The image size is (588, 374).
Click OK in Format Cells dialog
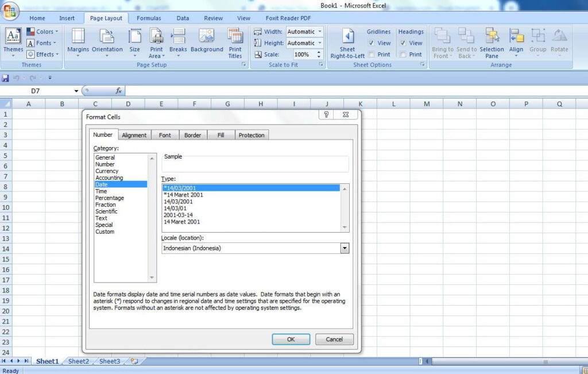point(291,339)
